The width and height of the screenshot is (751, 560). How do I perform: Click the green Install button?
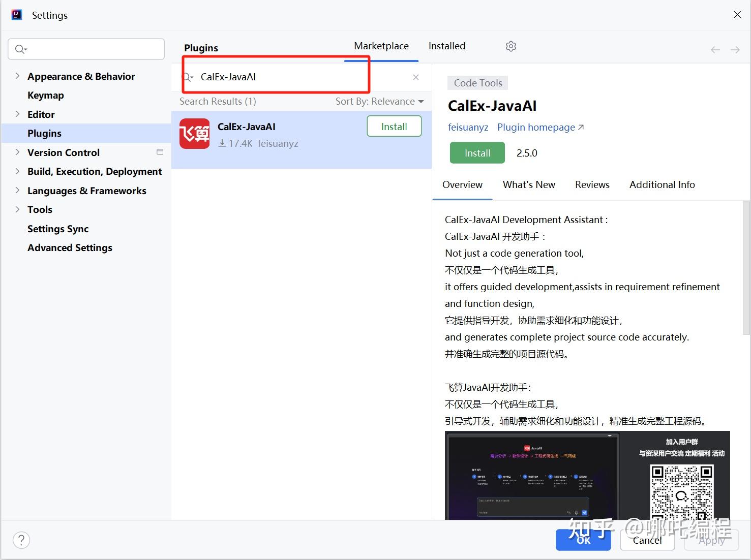point(477,153)
